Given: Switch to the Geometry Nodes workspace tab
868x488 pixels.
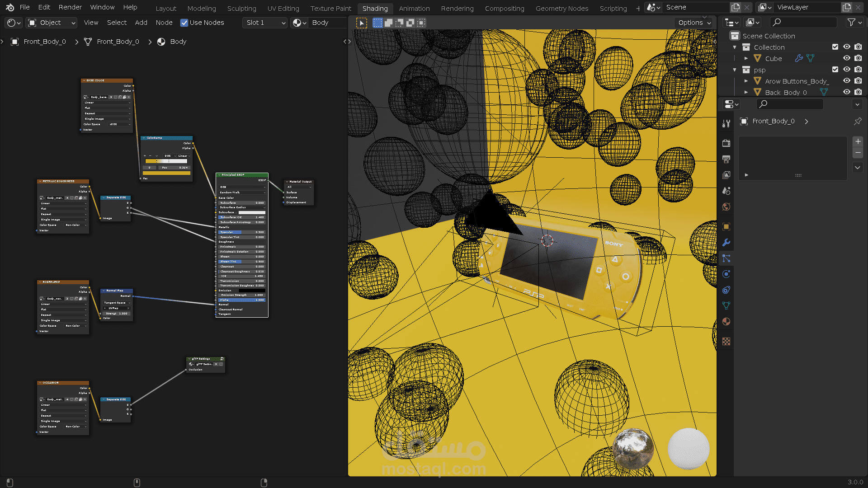Looking at the screenshot, I should coord(561,8).
